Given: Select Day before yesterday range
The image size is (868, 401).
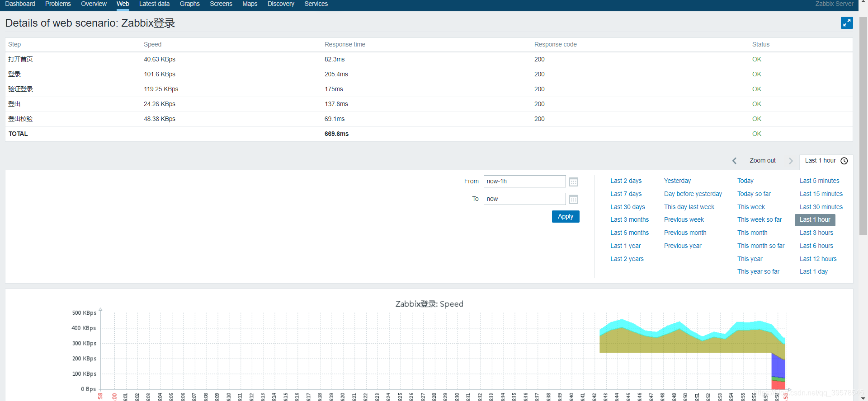Looking at the screenshot, I should (x=693, y=194).
